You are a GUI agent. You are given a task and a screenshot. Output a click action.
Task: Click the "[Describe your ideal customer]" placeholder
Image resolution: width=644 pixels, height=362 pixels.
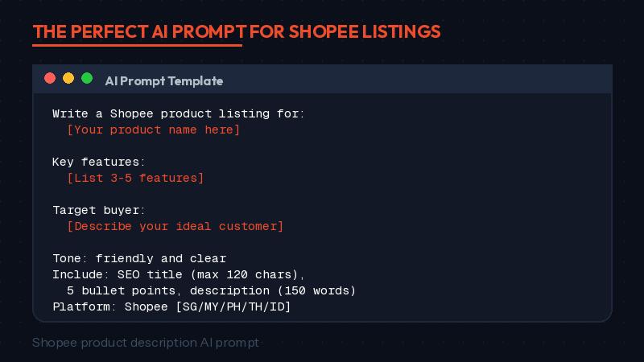(175, 226)
